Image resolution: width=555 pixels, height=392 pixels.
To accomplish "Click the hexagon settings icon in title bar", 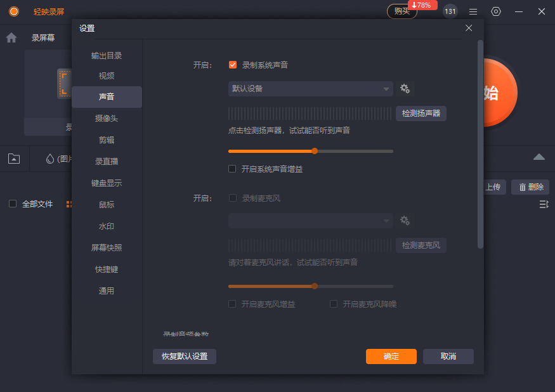I will pyautogui.click(x=496, y=11).
